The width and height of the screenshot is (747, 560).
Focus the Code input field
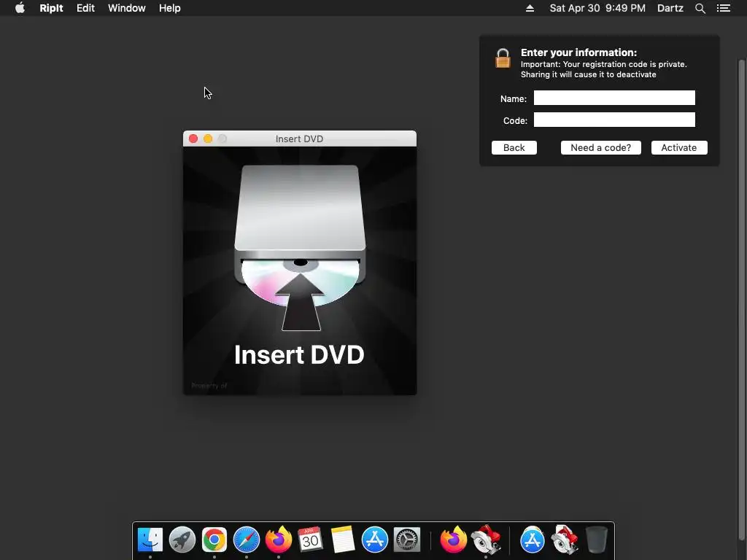tap(614, 120)
